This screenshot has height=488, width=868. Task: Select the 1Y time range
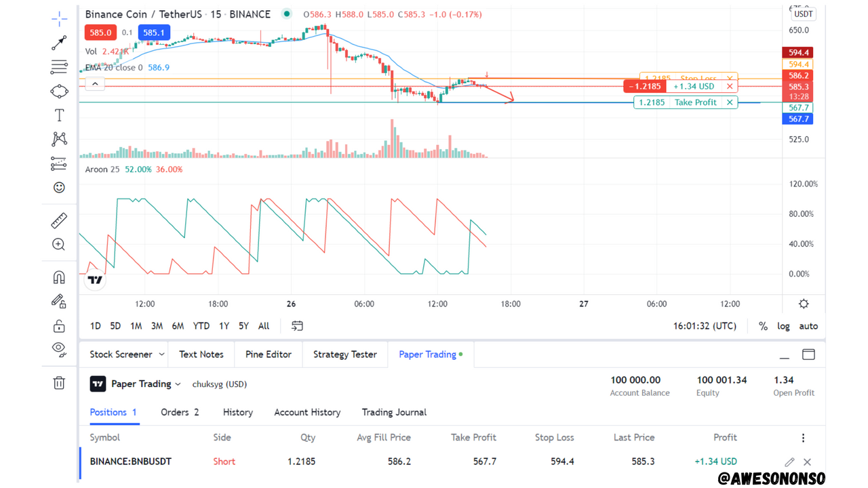224,326
